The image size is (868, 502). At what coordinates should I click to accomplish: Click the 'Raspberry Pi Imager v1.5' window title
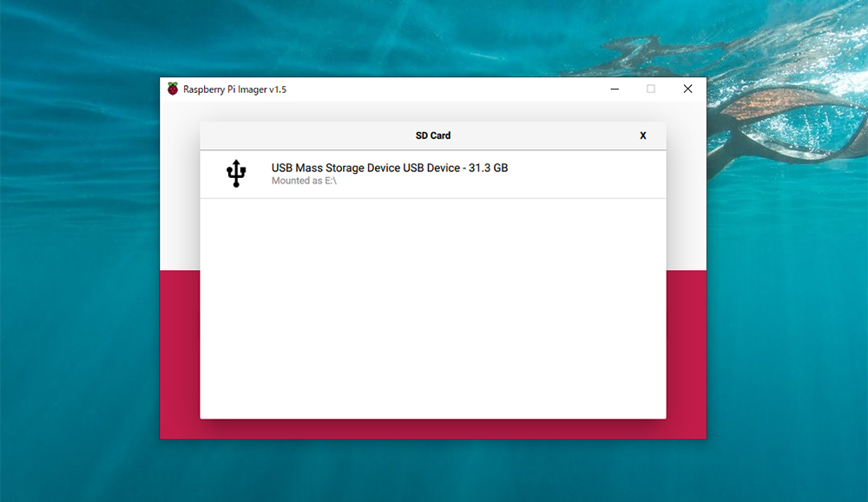coord(234,89)
